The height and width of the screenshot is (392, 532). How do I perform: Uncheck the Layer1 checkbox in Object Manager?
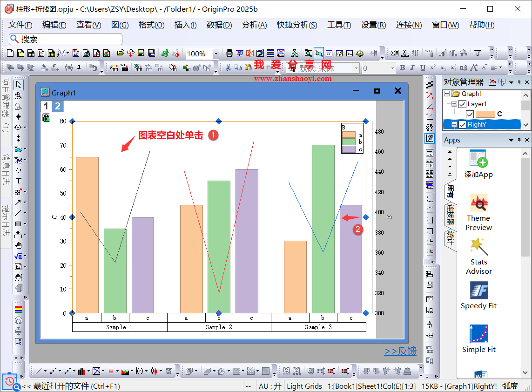(462, 104)
